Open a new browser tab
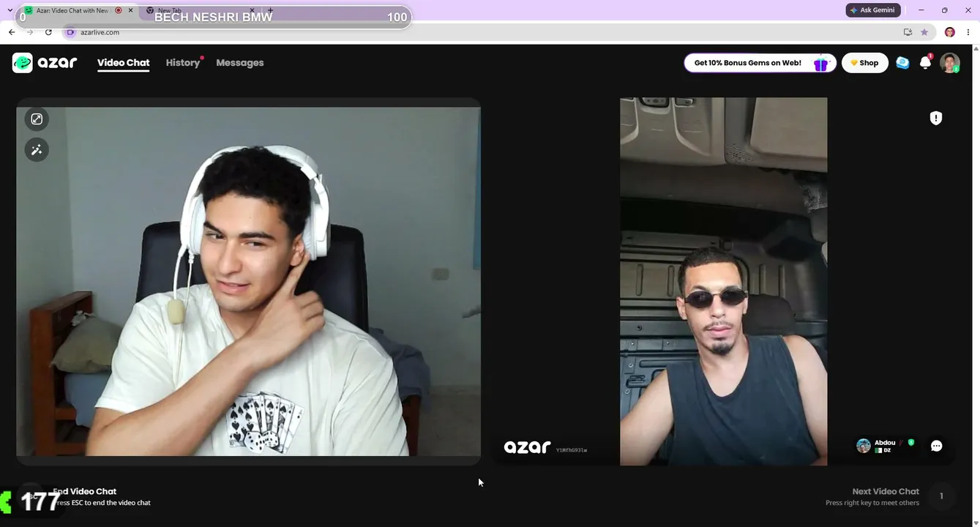The height and width of the screenshot is (527, 980). point(270,10)
